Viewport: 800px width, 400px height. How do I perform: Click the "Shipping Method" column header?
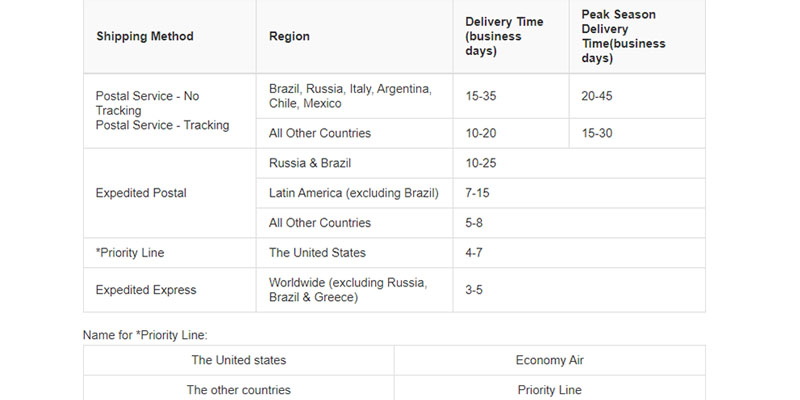145,36
